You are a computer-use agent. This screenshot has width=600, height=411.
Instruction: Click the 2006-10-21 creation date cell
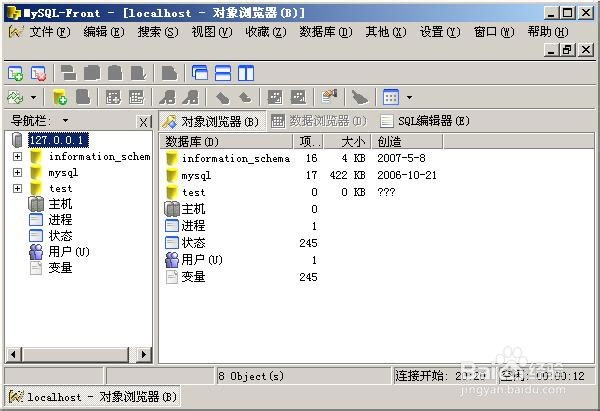tap(406, 175)
